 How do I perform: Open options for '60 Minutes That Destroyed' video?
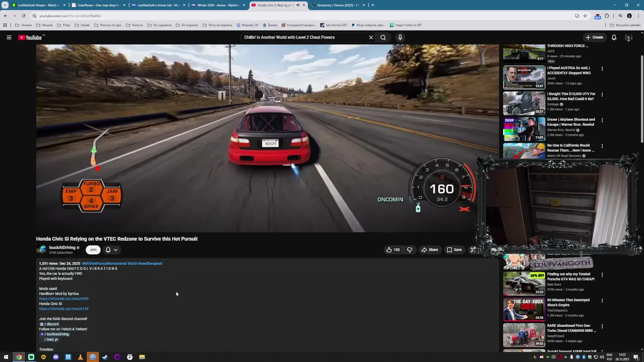pyautogui.click(x=602, y=301)
